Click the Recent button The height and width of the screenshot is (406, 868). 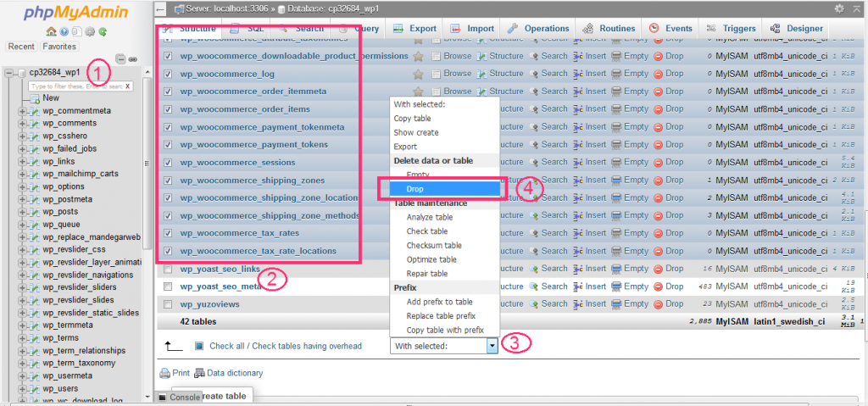click(21, 47)
